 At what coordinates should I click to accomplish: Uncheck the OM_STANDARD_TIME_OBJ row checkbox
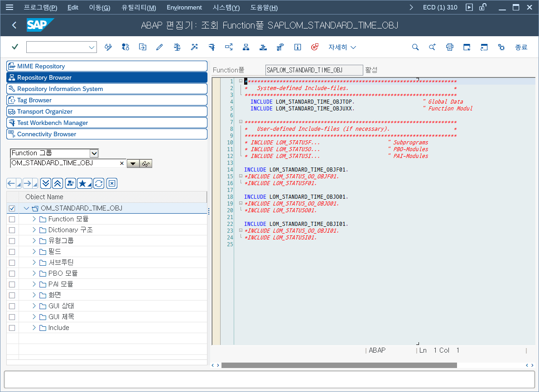(x=12, y=208)
